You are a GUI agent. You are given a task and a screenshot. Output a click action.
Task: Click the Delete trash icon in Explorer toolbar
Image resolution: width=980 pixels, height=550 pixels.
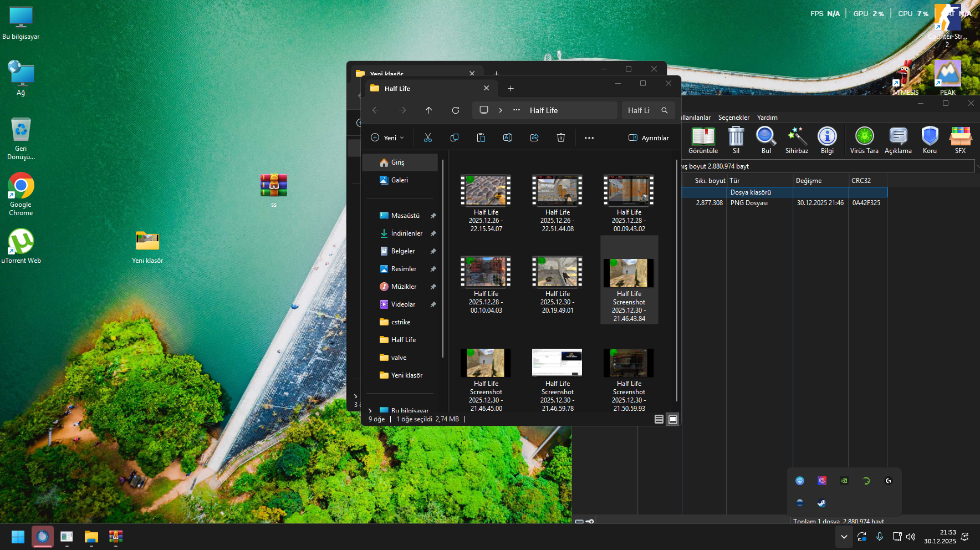(x=561, y=137)
